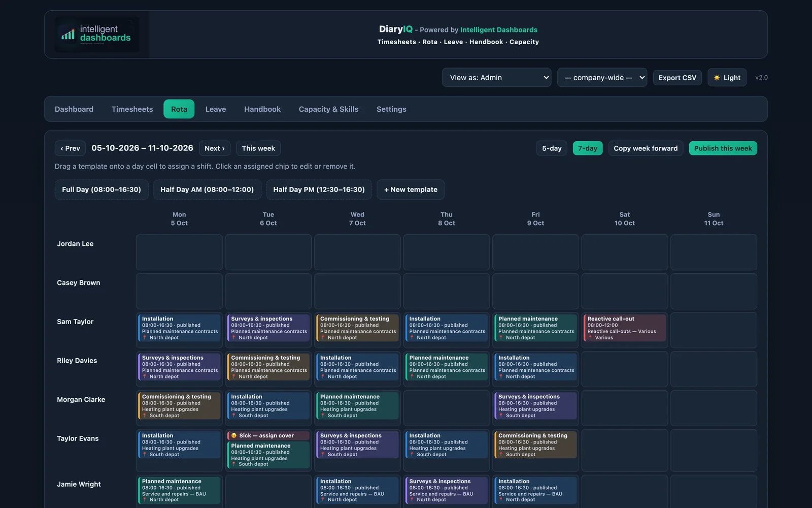
Task: Select the 7-day view
Action: coord(588,148)
